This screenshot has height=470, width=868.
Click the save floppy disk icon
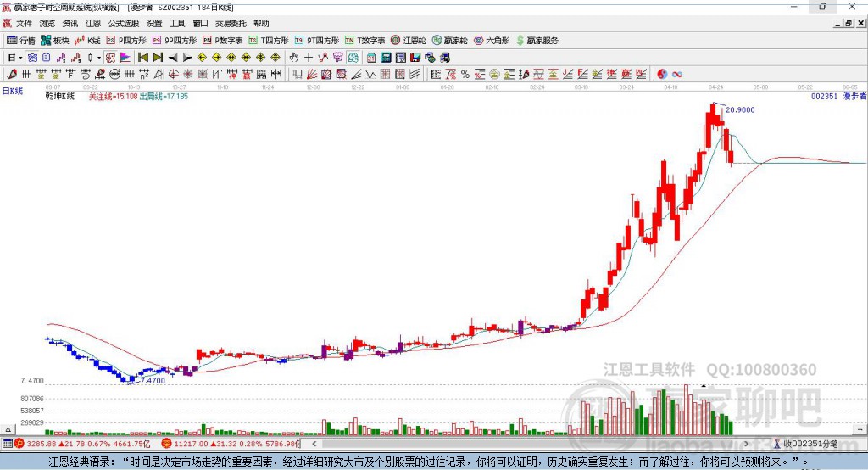pyautogui.click(x=415, y=58)
